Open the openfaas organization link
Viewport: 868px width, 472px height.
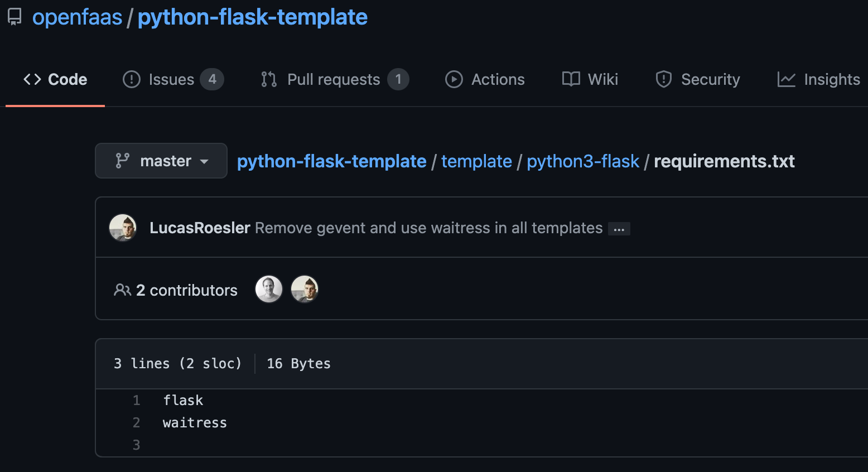(78, 17)
